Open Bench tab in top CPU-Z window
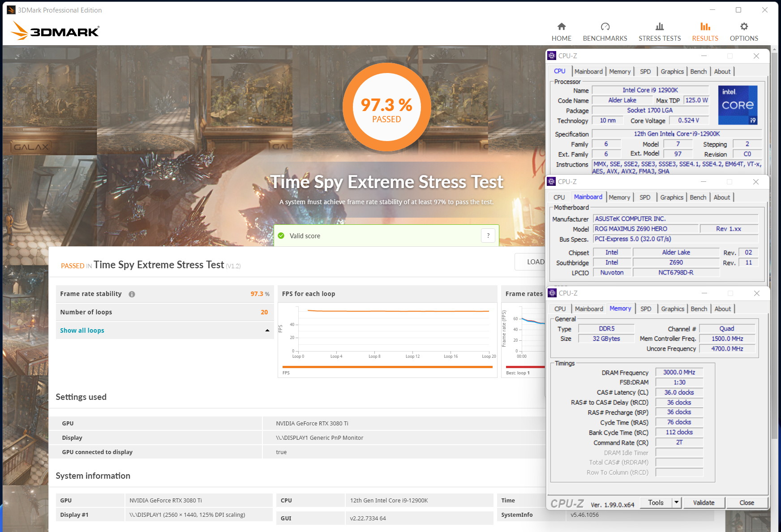 (x=698, y=72)
